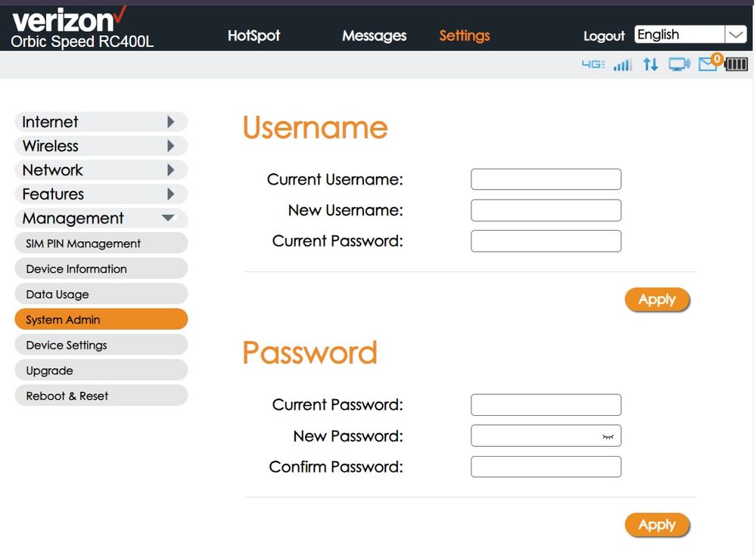This screenshot has height=555, width=756.
Task: Click the data transfer arrows icon
Action: tap(650, 64)
